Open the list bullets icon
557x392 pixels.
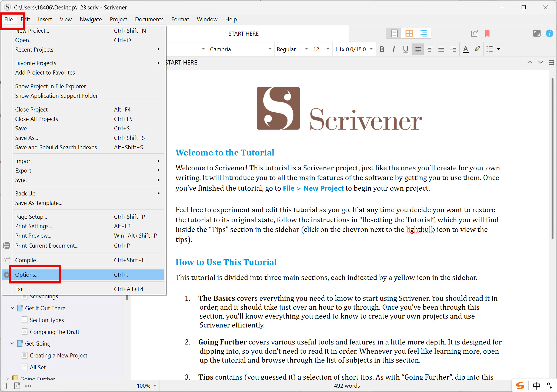tap(489, 49)
